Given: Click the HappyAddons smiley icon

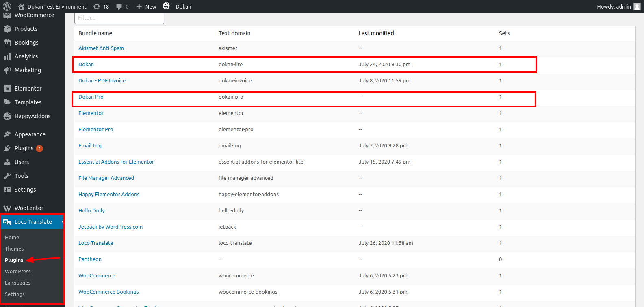Looking at the screenshot, I should tap(7, 116).
